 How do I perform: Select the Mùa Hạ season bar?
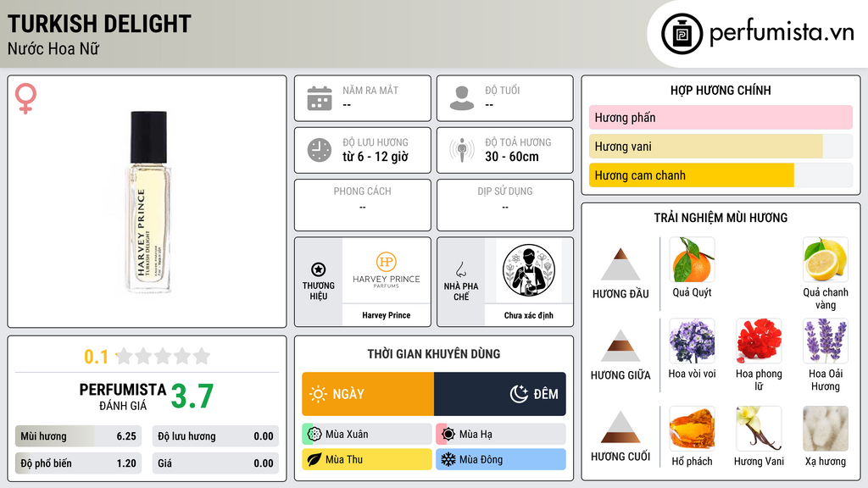point(501,434)
